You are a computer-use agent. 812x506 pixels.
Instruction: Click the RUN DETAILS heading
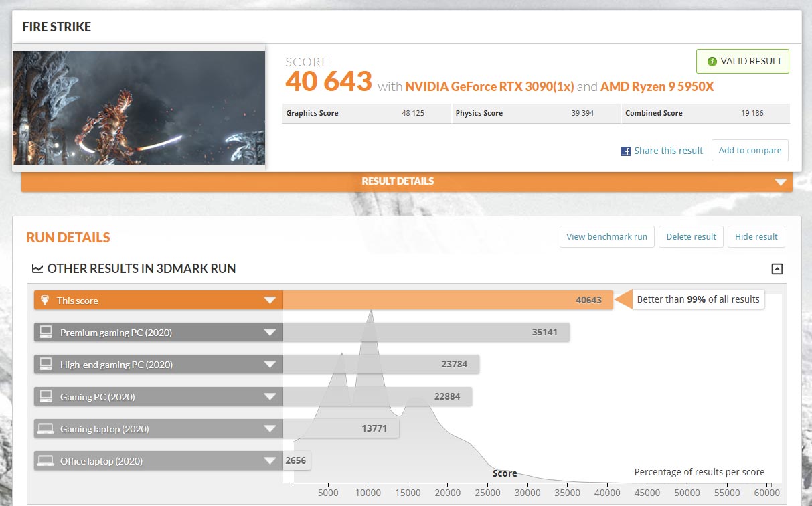point(68,238)
